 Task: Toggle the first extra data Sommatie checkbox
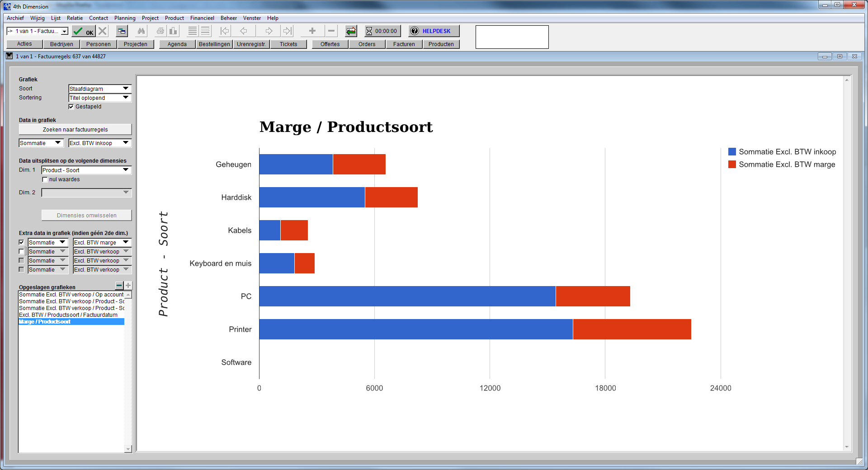click(21, 243)
